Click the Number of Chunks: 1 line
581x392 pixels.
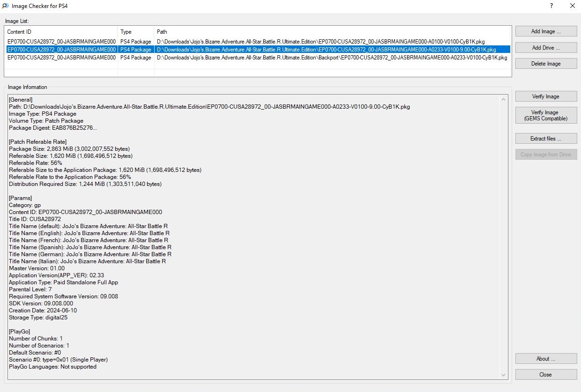coord(36,339)
